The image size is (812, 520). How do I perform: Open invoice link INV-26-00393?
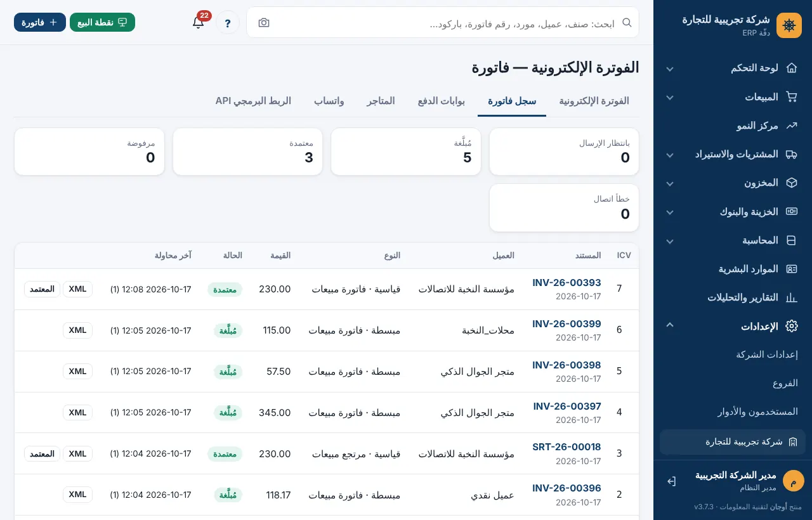coord(566,283)
